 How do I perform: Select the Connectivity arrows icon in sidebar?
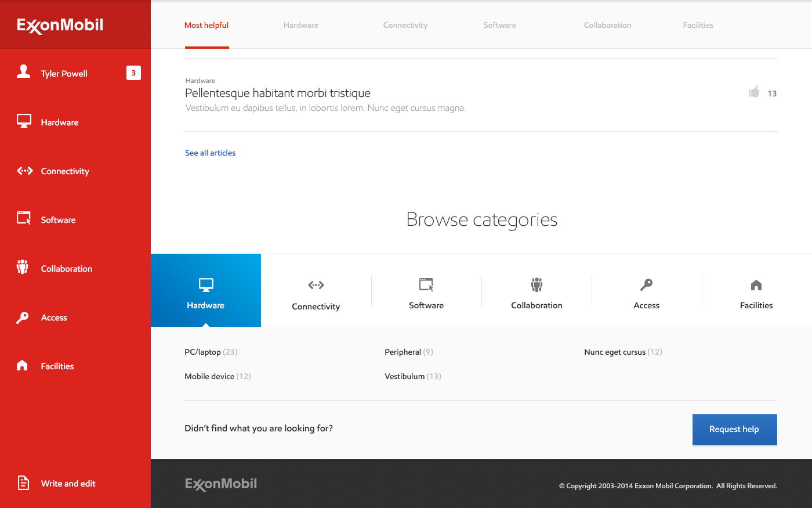[x=24, y=171]
